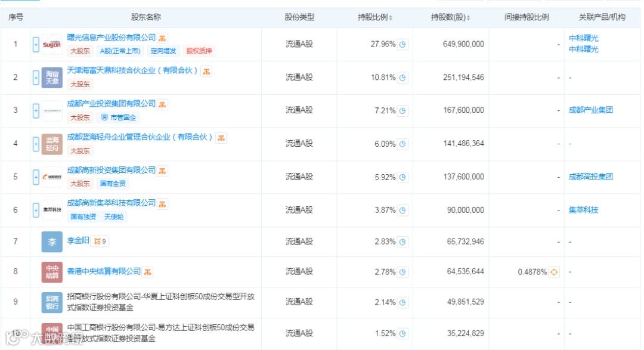The height and width of the screenshot is (350, 644).
Task: Expand row 2 天津海富天鼎 shareholder details
Action: [36, 78]
